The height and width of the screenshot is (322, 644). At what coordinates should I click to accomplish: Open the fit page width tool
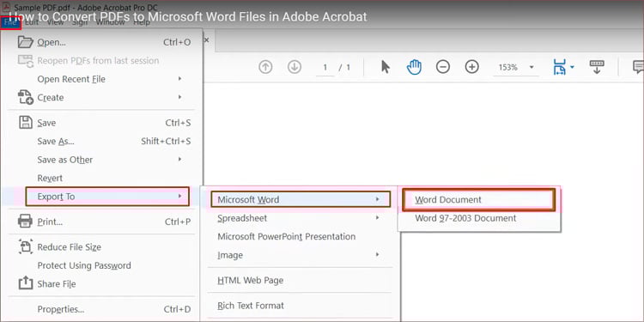click(x=563, y=66)
